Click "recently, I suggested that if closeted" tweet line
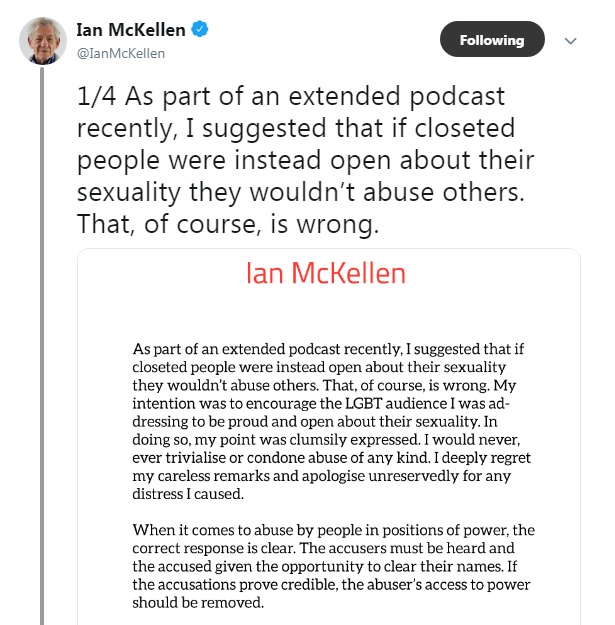 [283, 130]
